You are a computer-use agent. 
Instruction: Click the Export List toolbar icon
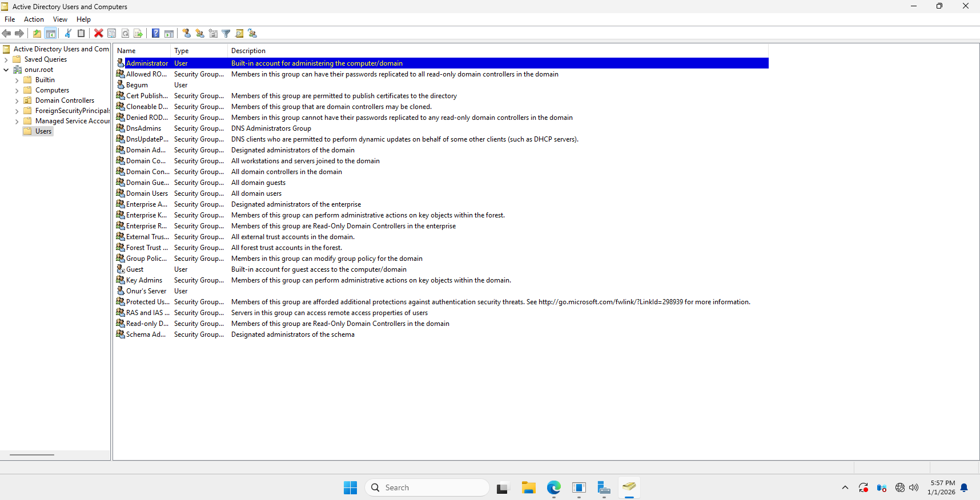click(138, 34)
